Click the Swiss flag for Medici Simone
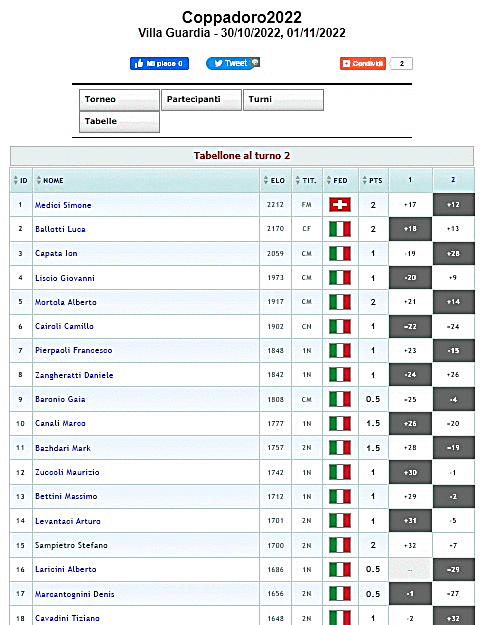484x625 pixels. pos(340,205)
